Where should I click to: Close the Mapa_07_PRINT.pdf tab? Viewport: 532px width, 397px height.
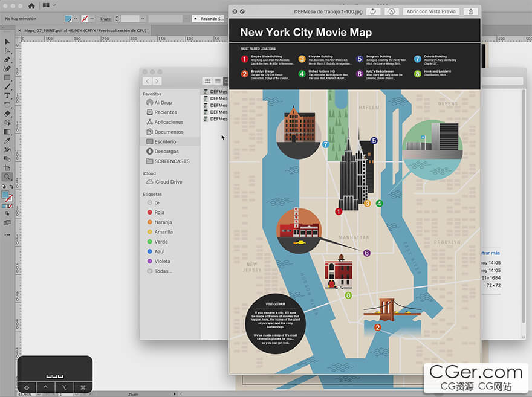click(x=19, y=30)
